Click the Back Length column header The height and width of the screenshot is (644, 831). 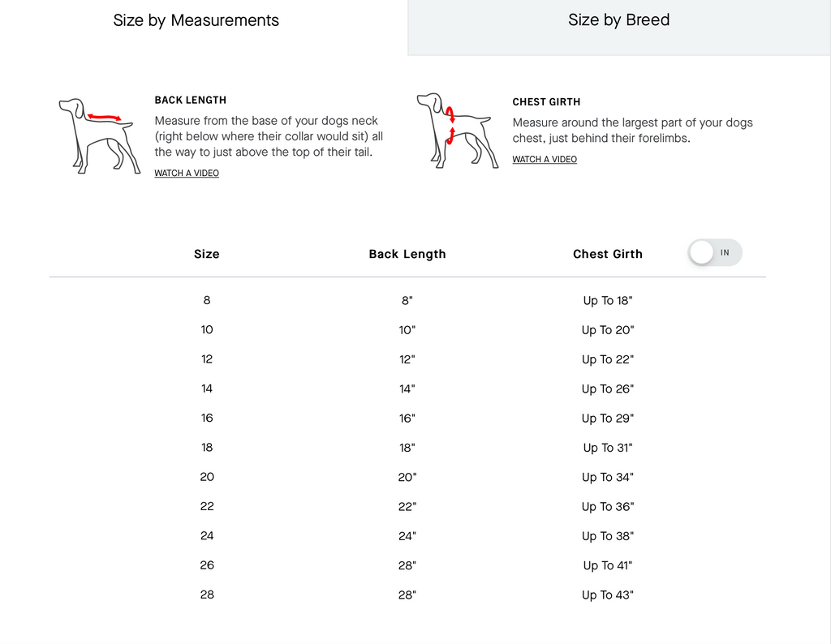(x=407, y=254)
